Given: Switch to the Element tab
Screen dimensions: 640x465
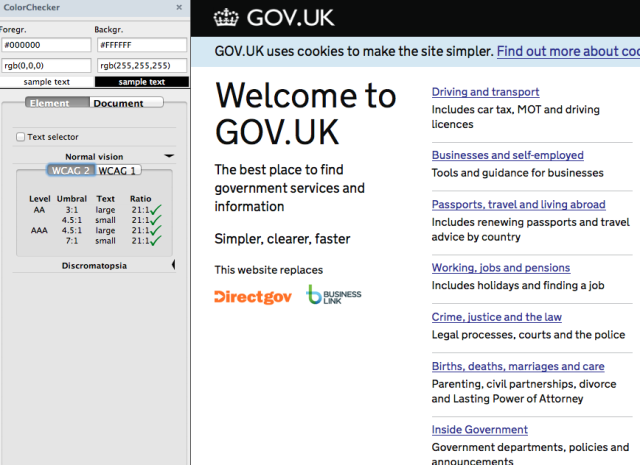Looking at the screenshot, I should [57, 103].
